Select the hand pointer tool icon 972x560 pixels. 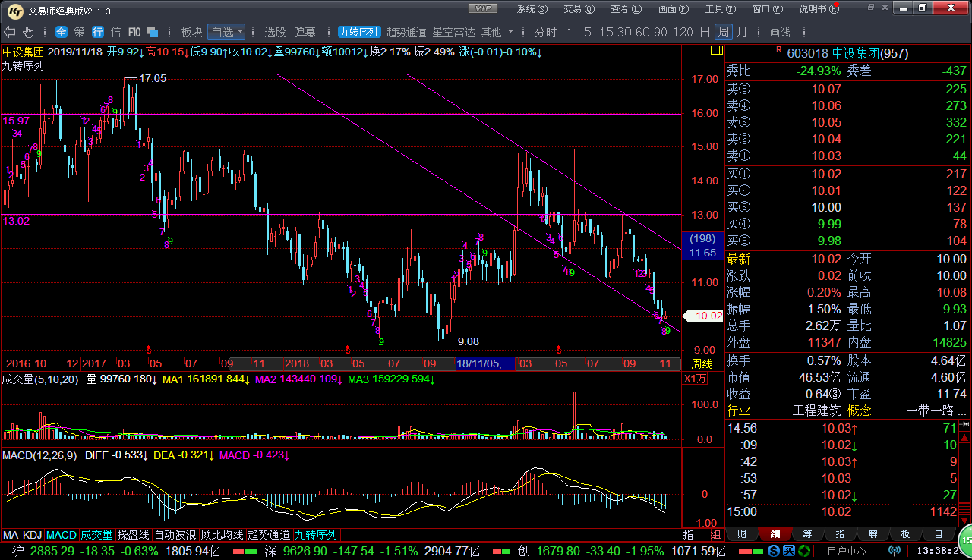tap(28, 32)
